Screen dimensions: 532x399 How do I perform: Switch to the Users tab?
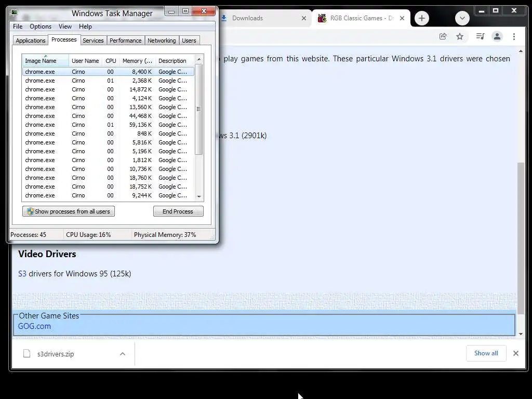pos(189,41)
